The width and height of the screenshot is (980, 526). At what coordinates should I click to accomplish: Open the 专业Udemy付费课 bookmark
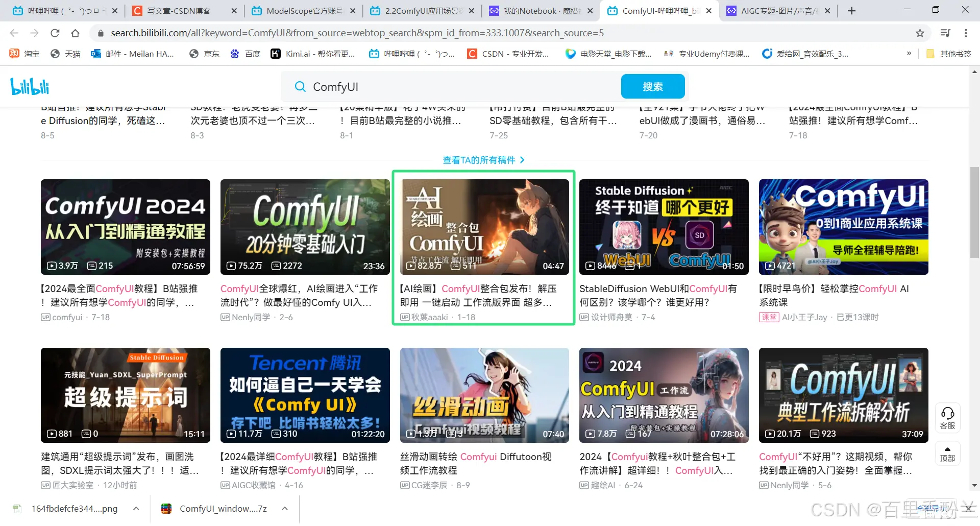coord(706,54)
